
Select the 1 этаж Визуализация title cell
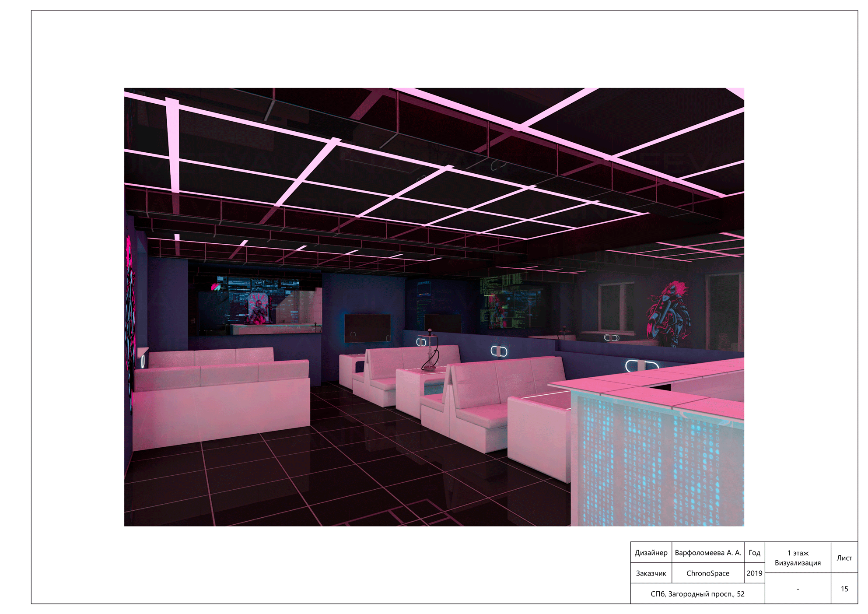click(x=798, y=558)
